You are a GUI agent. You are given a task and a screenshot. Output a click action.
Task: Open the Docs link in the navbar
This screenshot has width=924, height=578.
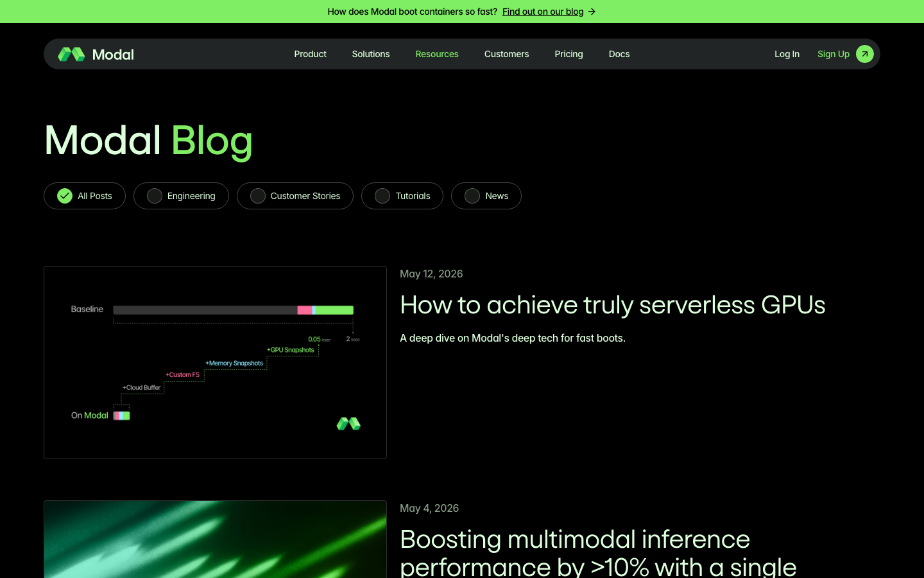click(619, 54)
